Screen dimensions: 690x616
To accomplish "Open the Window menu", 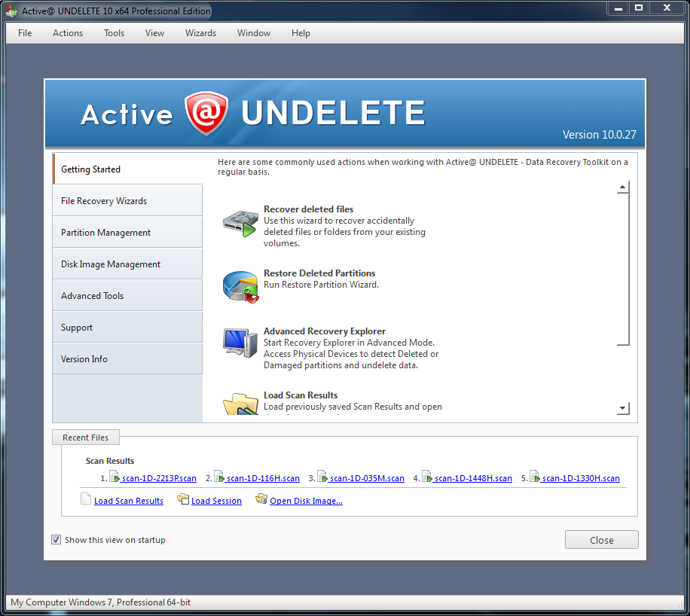I will 253,33.
